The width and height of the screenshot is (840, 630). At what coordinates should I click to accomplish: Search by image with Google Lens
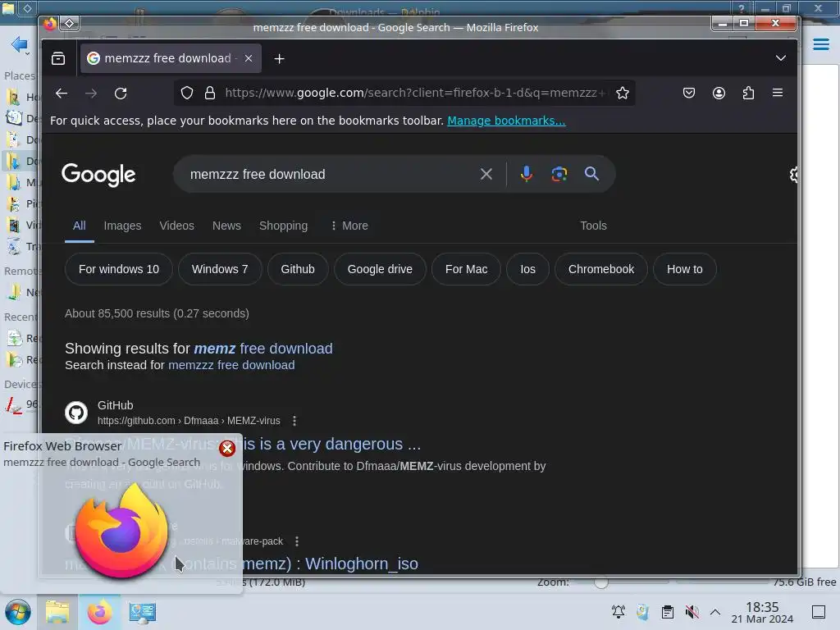pos(559,174)
